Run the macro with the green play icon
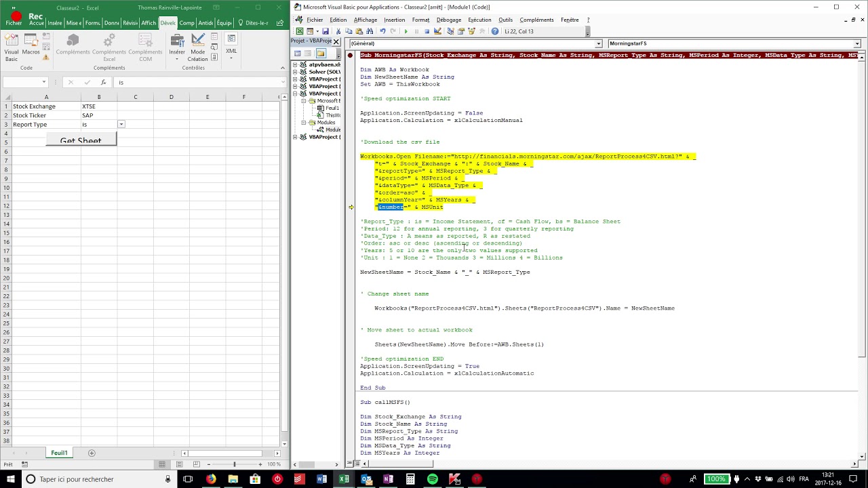The image size is (868, 488). click(406, 31)
